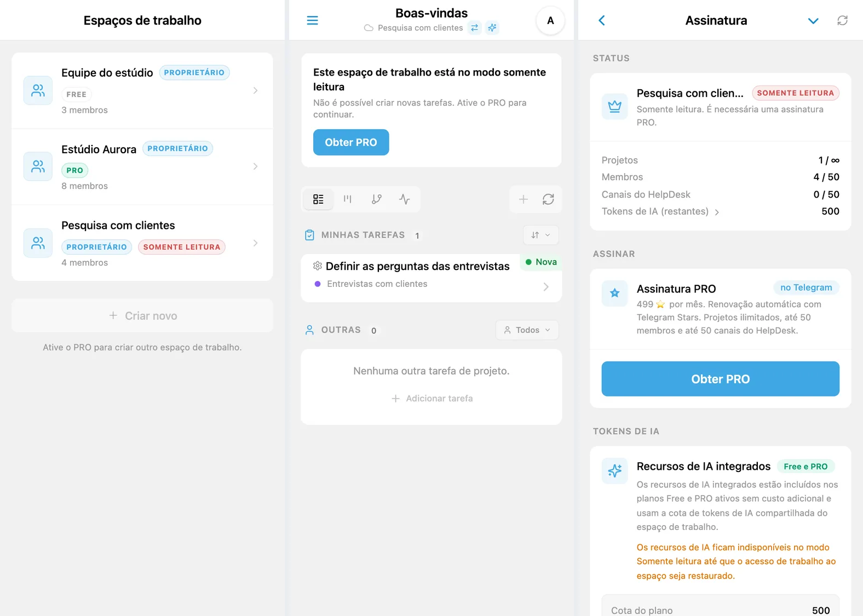Click the plus add task icon in toolbar

(x=523, y=199)
